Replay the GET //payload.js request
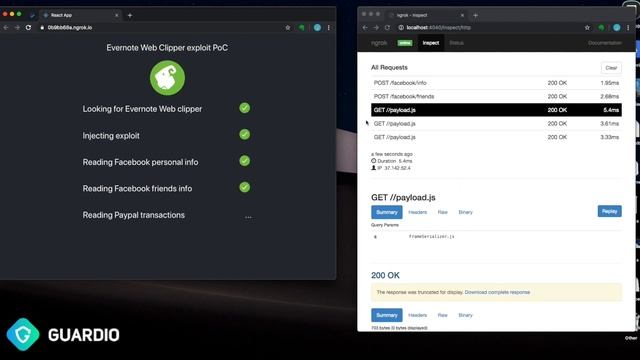This screenshot has width=640, height=360. [609, 211]
